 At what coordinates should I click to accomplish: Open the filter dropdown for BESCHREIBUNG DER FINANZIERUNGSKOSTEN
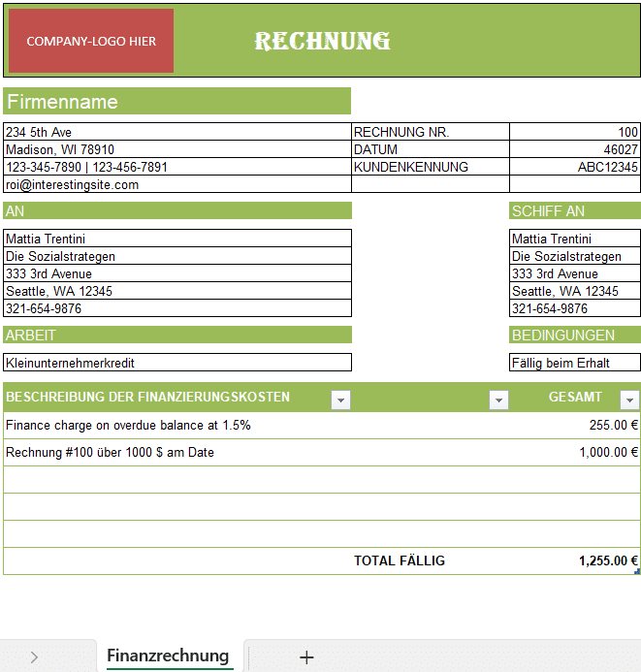click(340, 400)
